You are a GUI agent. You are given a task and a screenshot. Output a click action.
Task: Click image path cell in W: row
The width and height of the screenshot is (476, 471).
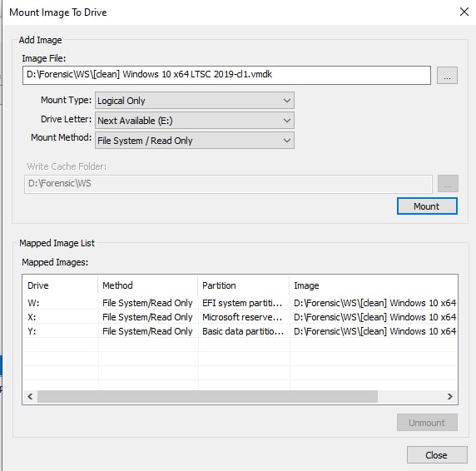tap(374, 303)
